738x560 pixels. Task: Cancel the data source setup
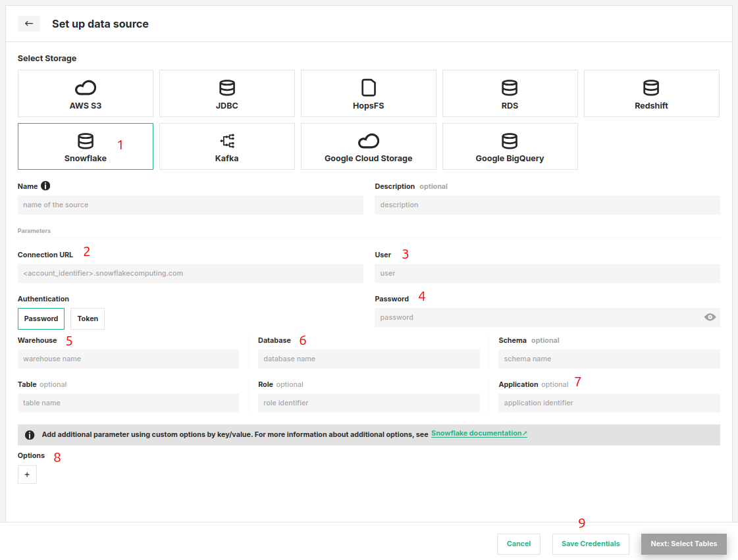[519, 544]
